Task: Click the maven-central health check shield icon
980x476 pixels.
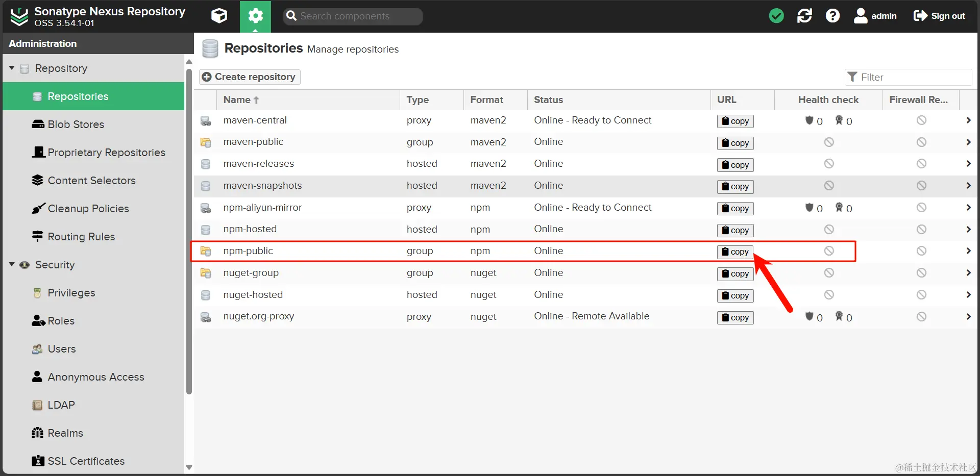Action: (x=809, y=120)
